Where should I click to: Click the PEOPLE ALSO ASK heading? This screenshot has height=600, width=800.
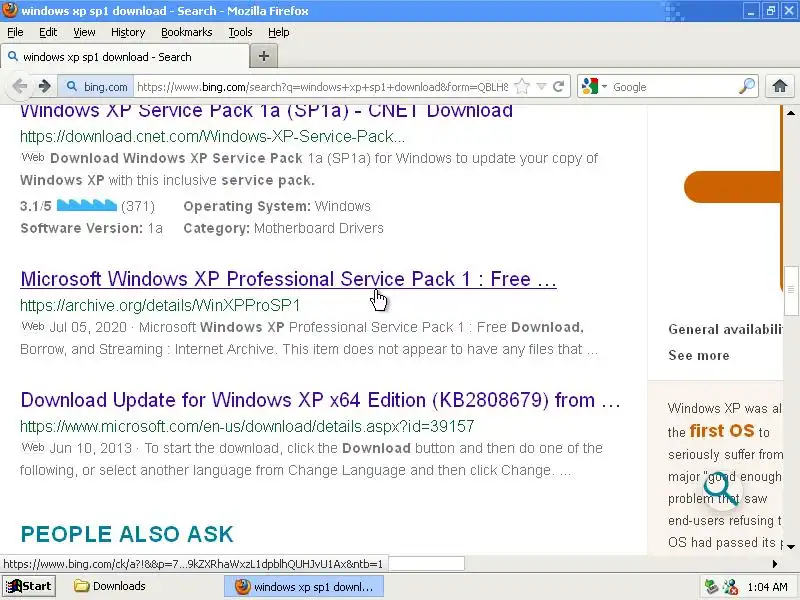[127, 534]
